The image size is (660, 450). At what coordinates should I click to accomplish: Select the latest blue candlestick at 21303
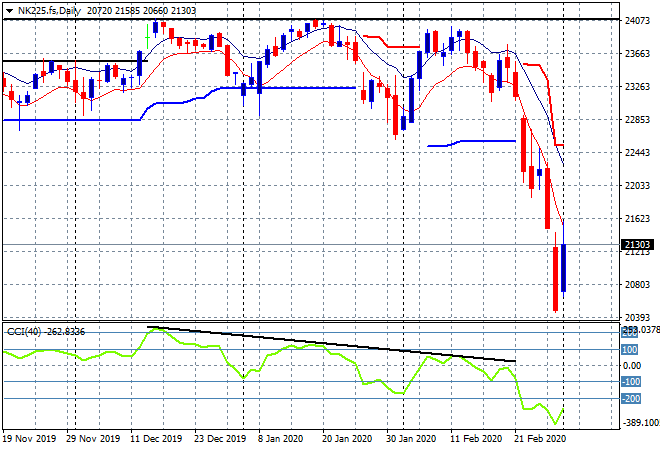click(563, 268)
